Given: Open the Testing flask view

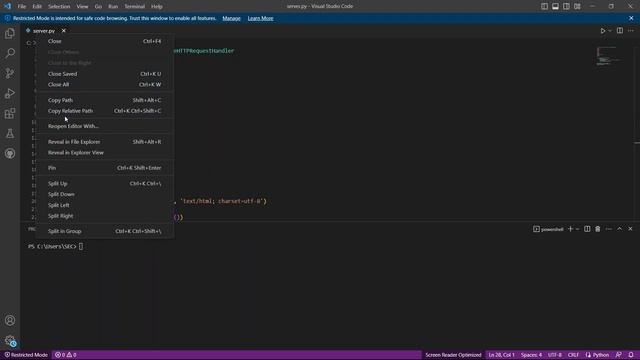Looking at the screenshot, I should pyautogui.click(x=10, y=133).
